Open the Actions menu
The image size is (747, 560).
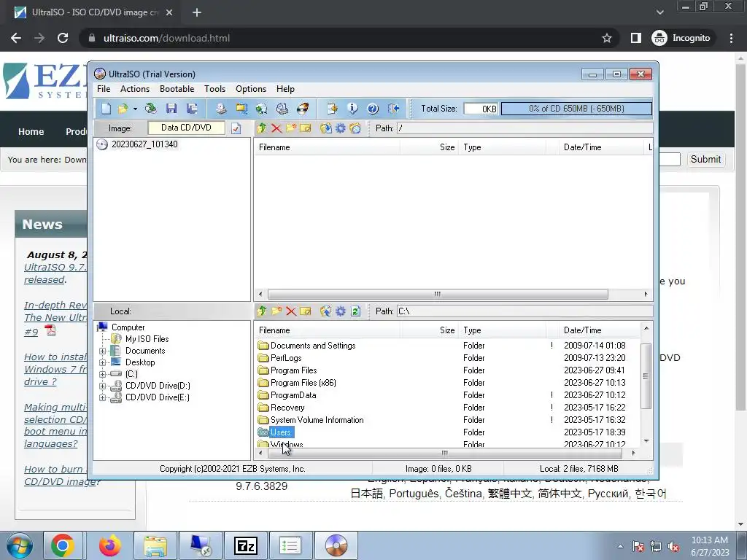click(x=135, y=89)
